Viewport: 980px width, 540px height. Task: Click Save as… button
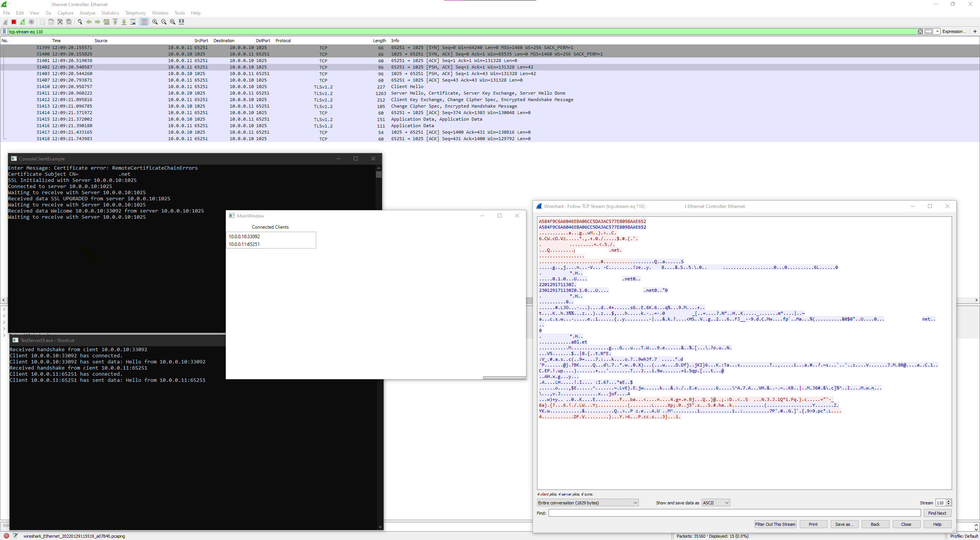844,524
